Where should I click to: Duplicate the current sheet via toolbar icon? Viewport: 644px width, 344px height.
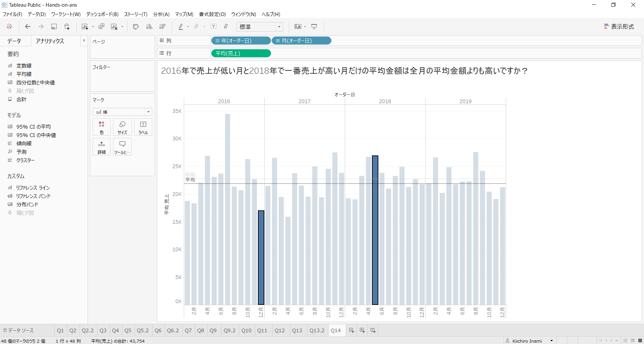pos(101,26)
